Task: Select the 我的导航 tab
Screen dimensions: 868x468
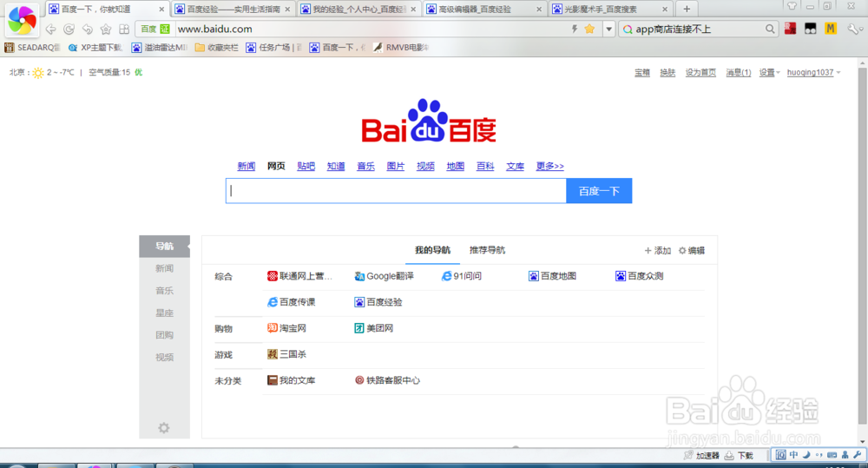Action: tap(433, 250)
